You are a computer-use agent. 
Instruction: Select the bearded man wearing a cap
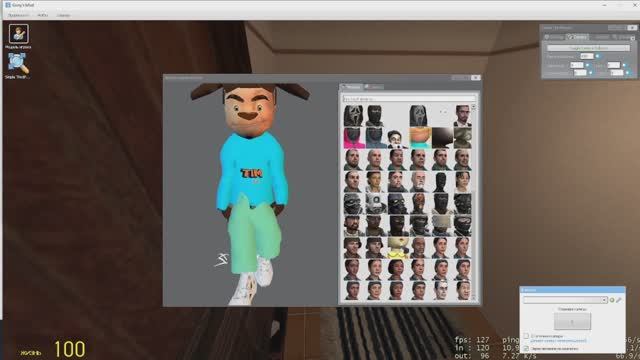tap(353, 226)
